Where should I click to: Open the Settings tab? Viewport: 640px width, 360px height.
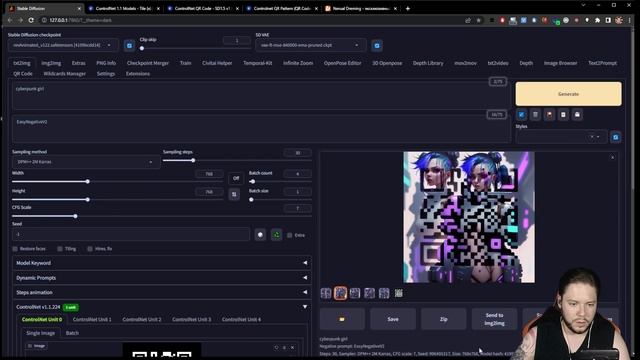coord(106,74)
